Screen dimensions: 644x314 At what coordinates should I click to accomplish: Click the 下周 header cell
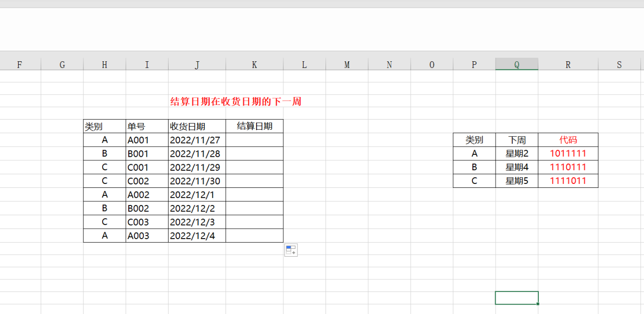[x=517, y=140]
